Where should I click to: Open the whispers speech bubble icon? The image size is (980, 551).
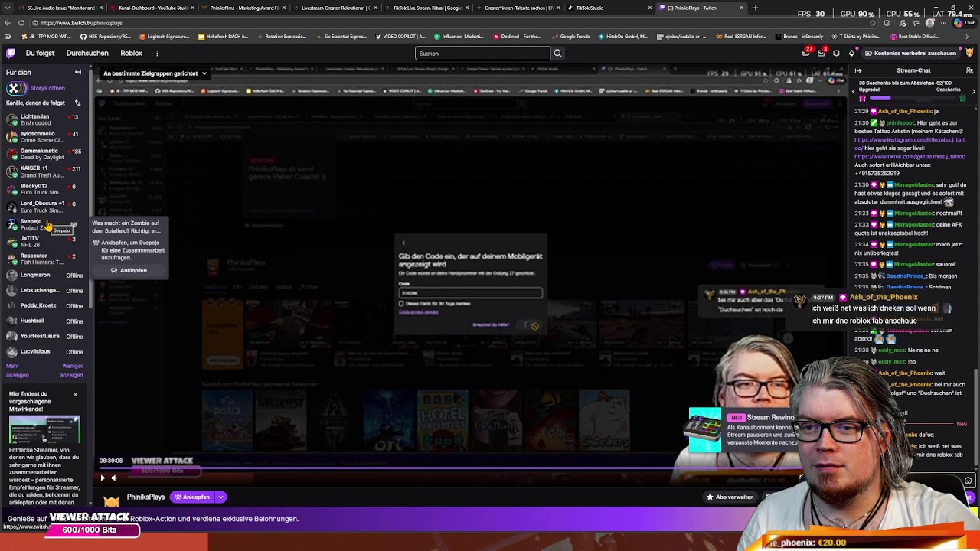click(836, 54)
